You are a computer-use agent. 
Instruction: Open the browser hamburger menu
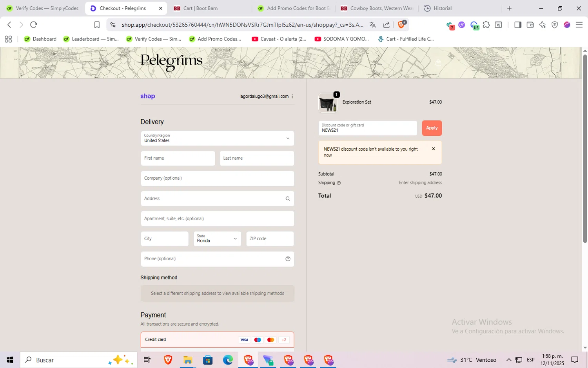click(x=579, y=25)
